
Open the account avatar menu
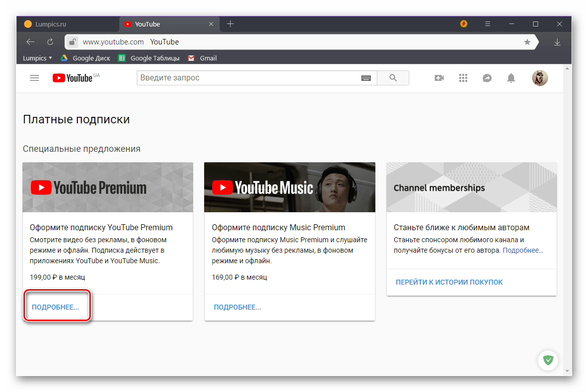click(540, 78)
